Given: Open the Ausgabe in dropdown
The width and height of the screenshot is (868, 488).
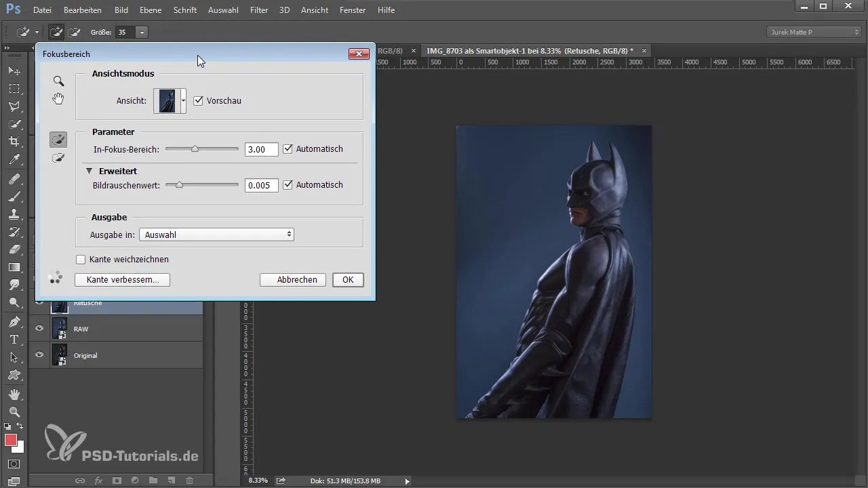Looking at the screenshot, I should (x=216, y=235).
